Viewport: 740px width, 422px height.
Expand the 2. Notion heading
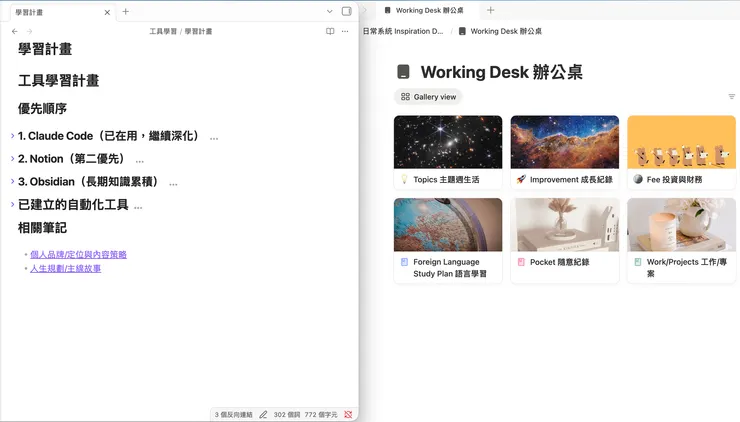click(x=12, y=159)
